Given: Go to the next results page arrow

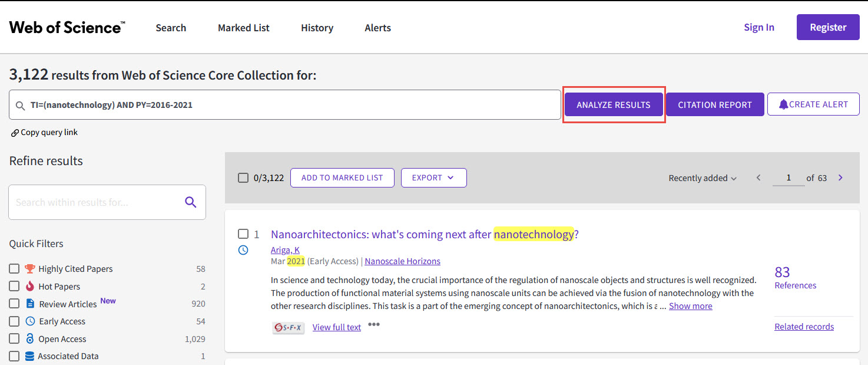Looking at the screenshot, I should (x=840, y=177).
